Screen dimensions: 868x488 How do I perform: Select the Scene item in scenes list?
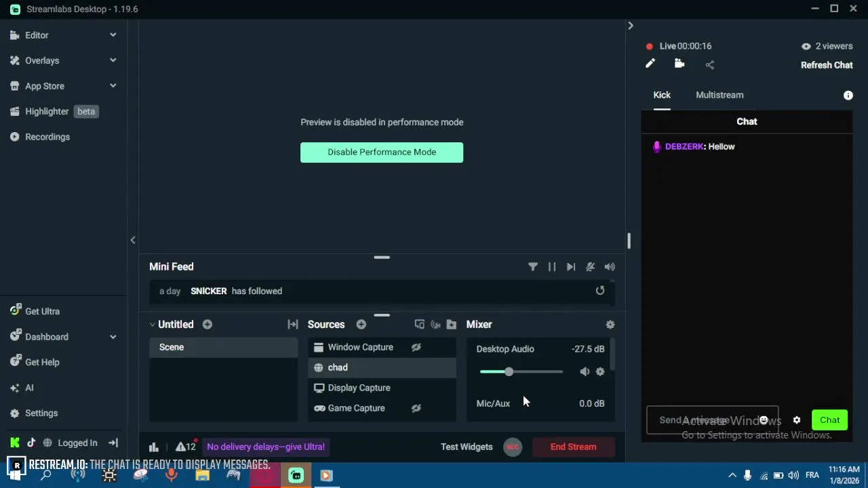point(224,347)
